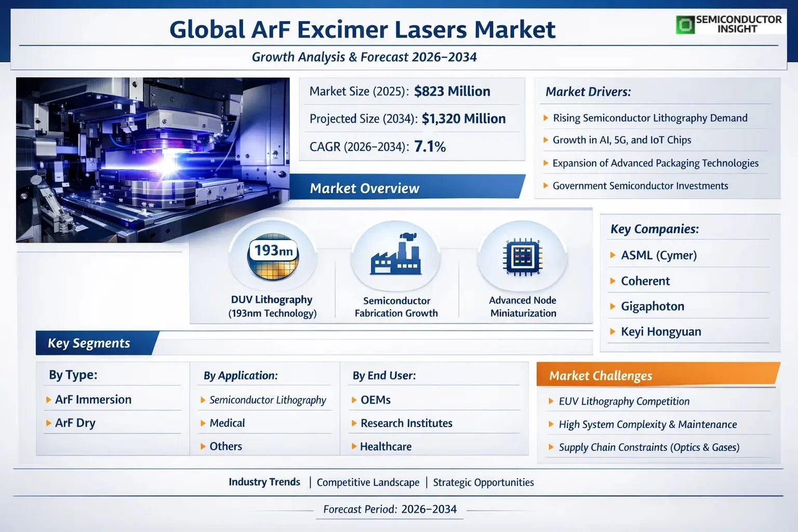Click Forecast Period: 2026–2034 text
The height and width of the screenshot is (532, 798).
(x=390, y=510)
